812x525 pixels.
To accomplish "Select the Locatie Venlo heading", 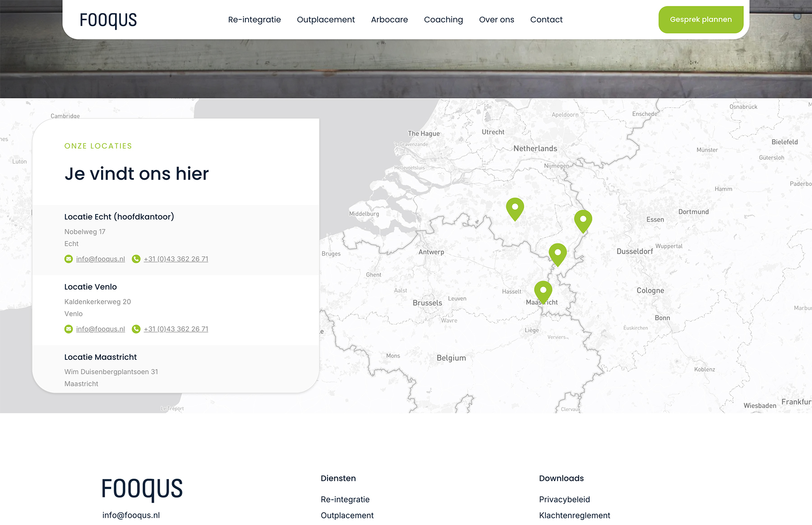I will point(91,287).
